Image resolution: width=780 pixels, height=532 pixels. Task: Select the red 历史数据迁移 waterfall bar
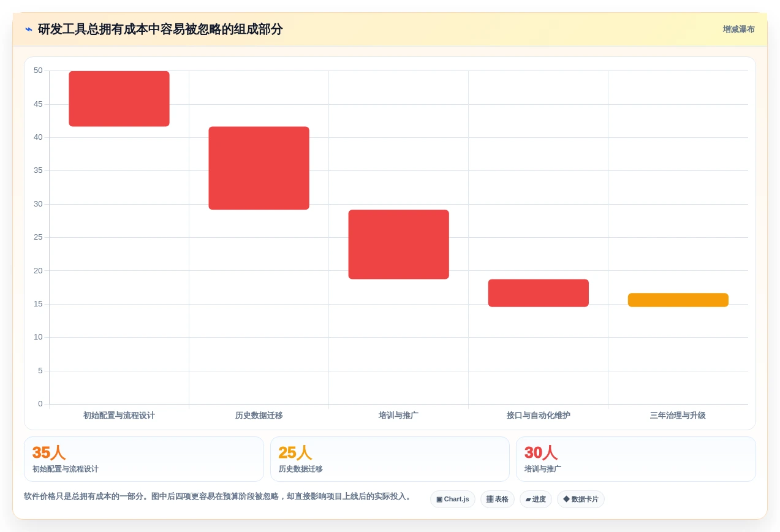pos(259,168)
